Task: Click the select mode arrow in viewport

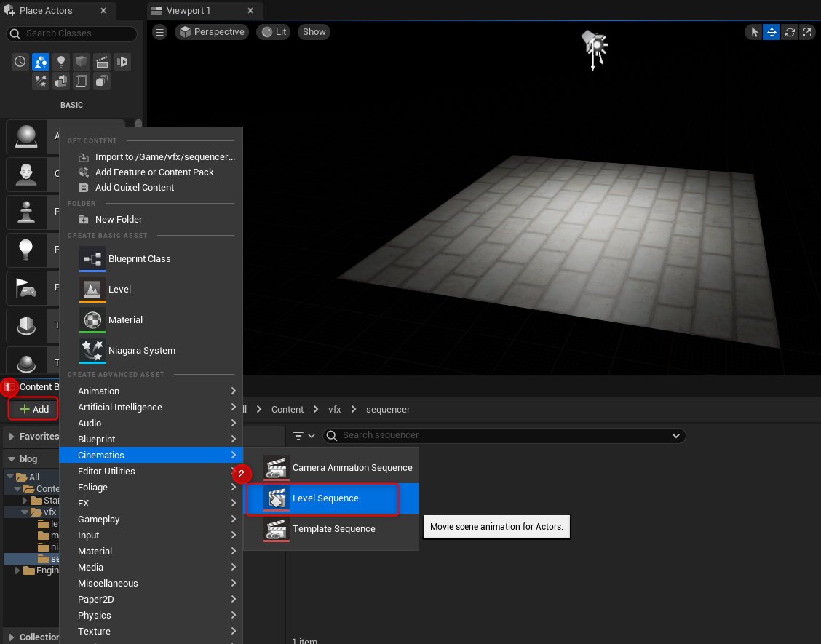Action: [x=754, y=32]
